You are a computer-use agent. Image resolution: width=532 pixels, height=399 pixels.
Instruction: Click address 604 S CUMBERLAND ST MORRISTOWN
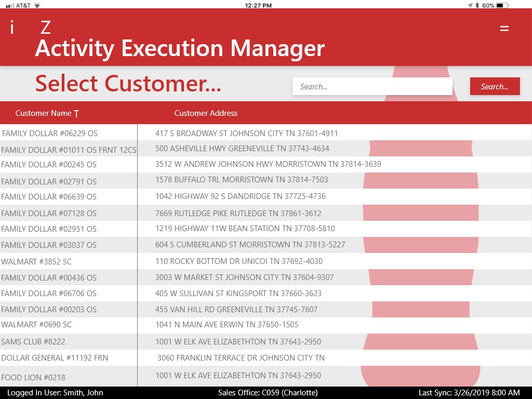250,245
